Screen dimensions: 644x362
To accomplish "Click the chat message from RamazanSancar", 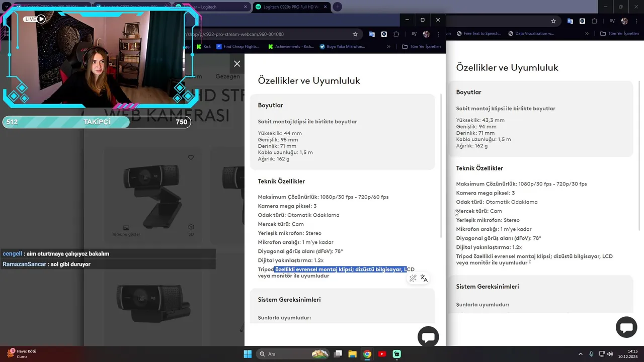I will tap(108, 264).
